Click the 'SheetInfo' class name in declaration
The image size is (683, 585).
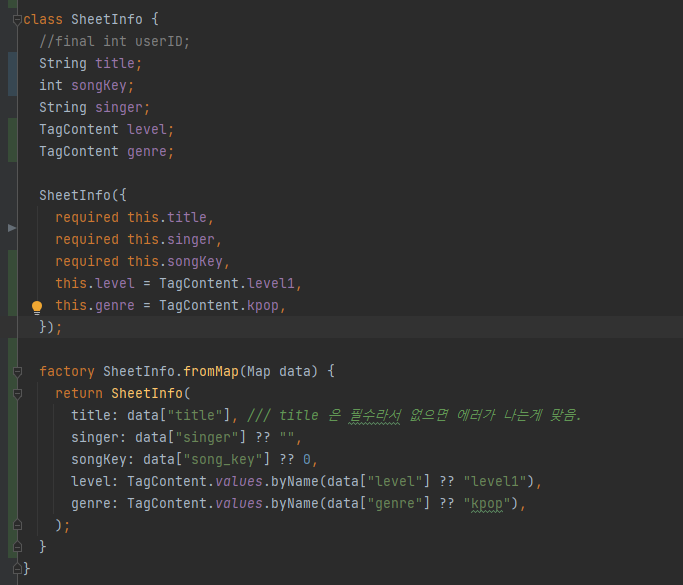tap(107, 20)
